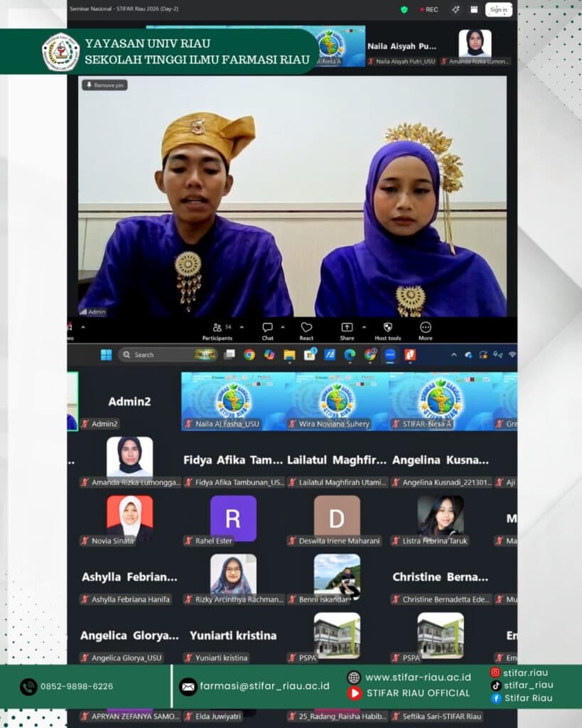Open File Explorer from the taskbar

pyautogui.click(x=290, y=355)
